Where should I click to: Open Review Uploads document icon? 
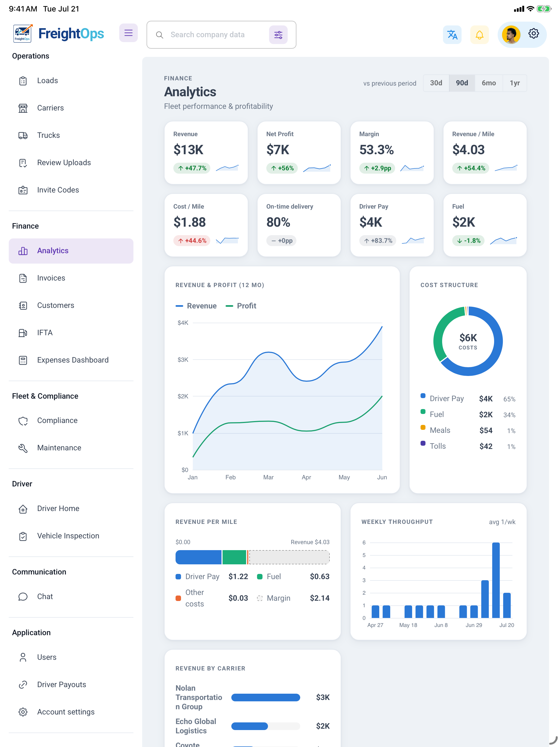pos(23,163)
